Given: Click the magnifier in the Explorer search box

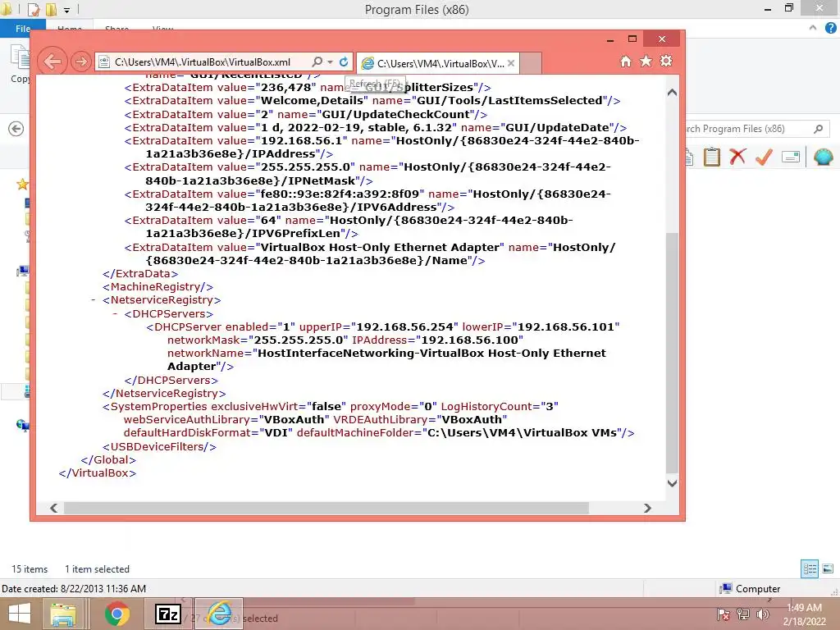Looking at the screenshot, I should (818, 129).
